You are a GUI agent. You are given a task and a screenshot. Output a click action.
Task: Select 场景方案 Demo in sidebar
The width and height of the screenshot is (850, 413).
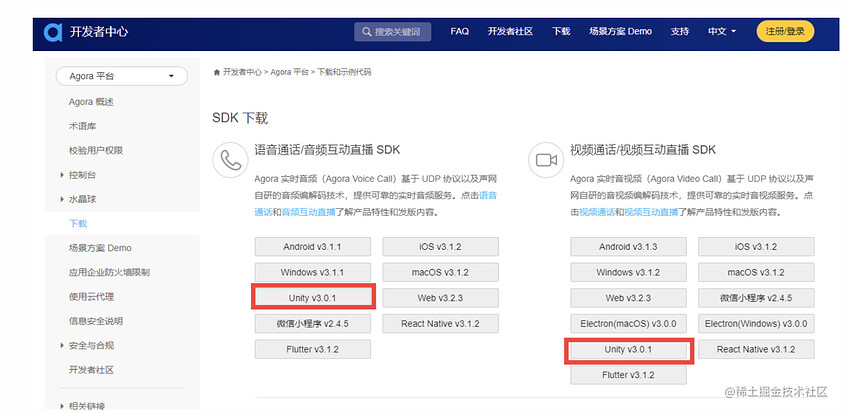coord(100,248)
